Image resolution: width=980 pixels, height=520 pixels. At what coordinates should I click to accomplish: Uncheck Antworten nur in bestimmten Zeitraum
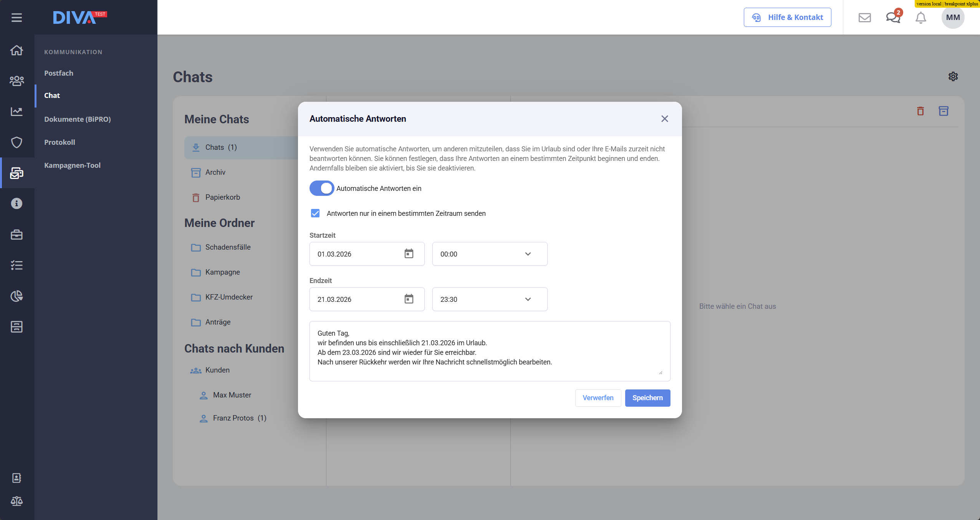coord(315,213)
